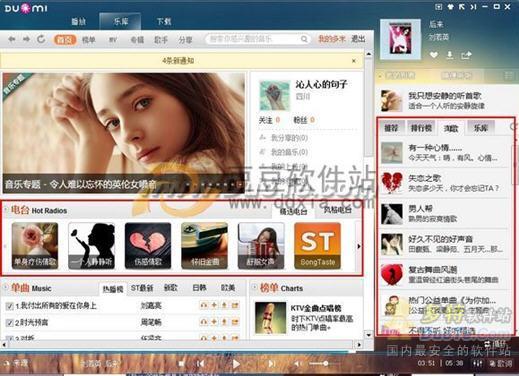Click the 退出 logout link
The height and width of the screenshot is (376, 519).
click(358, 39)
